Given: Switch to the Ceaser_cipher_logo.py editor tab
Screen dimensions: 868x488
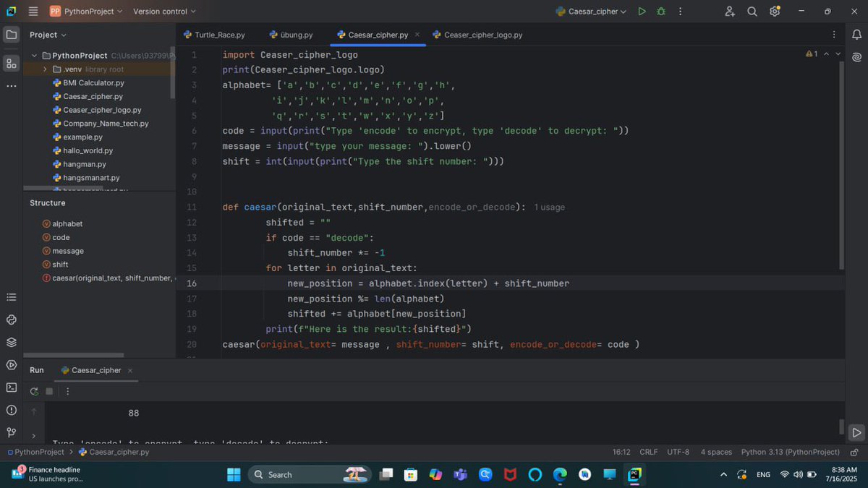Looking at the screenshot, I should click(477, 35).
